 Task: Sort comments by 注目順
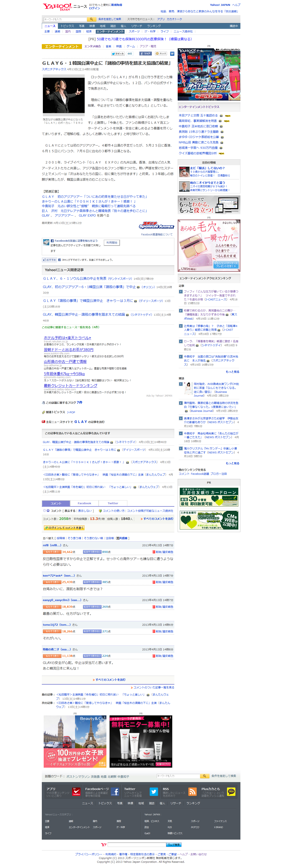110,538
